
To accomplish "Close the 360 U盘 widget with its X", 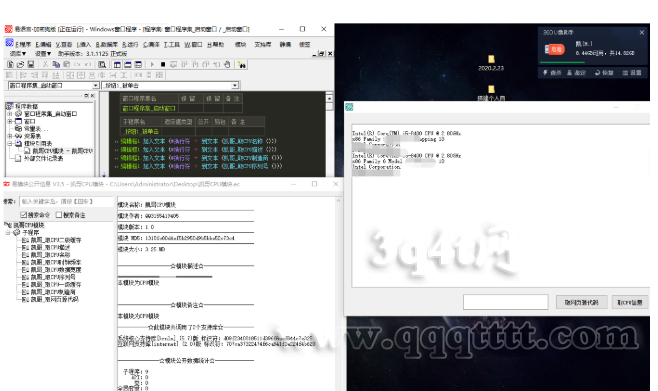I will click(642, 32).
